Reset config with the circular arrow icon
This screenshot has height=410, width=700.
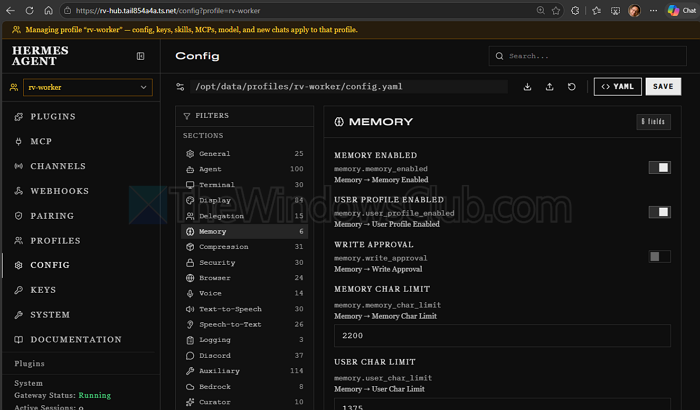coord(571,87)
